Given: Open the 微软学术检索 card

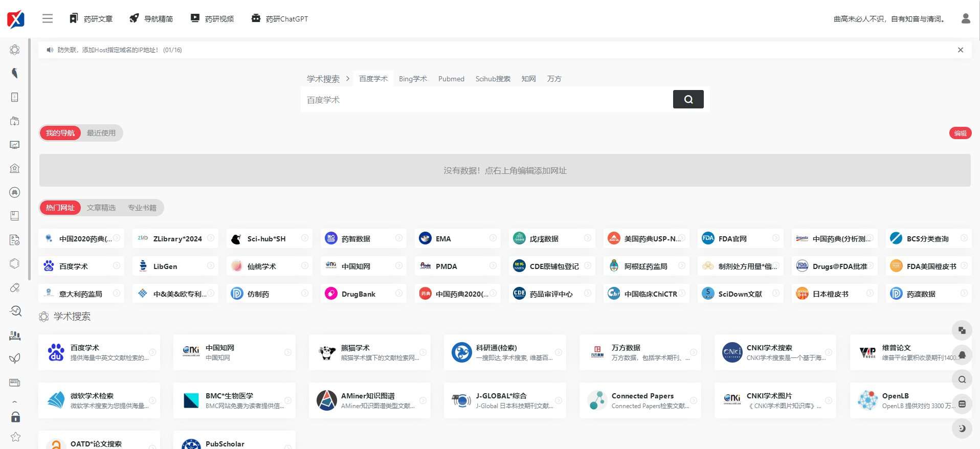Looking at the screenshot, I should [99, 400].
